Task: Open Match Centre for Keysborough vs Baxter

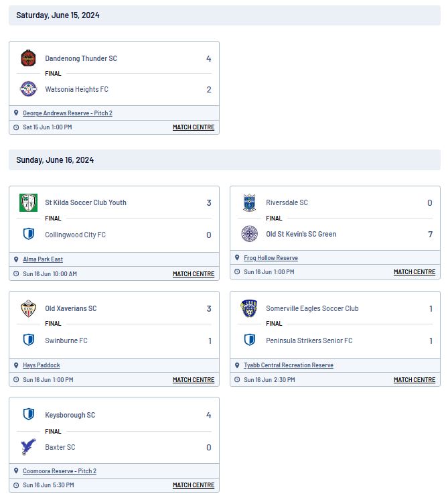Action: click(194, 485)
